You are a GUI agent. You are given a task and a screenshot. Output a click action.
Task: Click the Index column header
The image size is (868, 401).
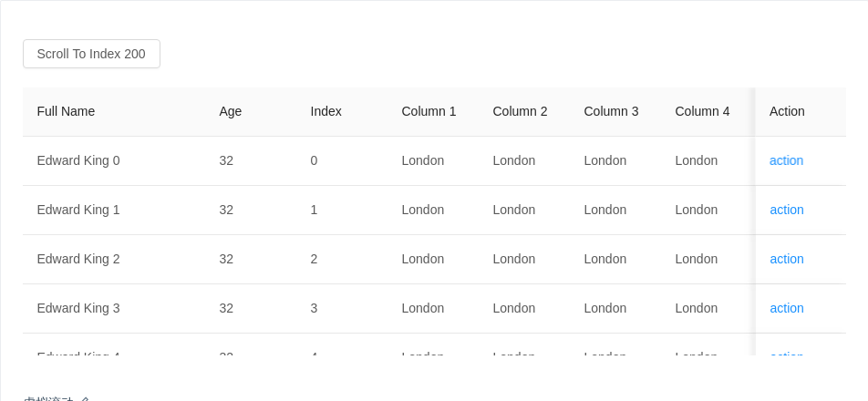325,111
